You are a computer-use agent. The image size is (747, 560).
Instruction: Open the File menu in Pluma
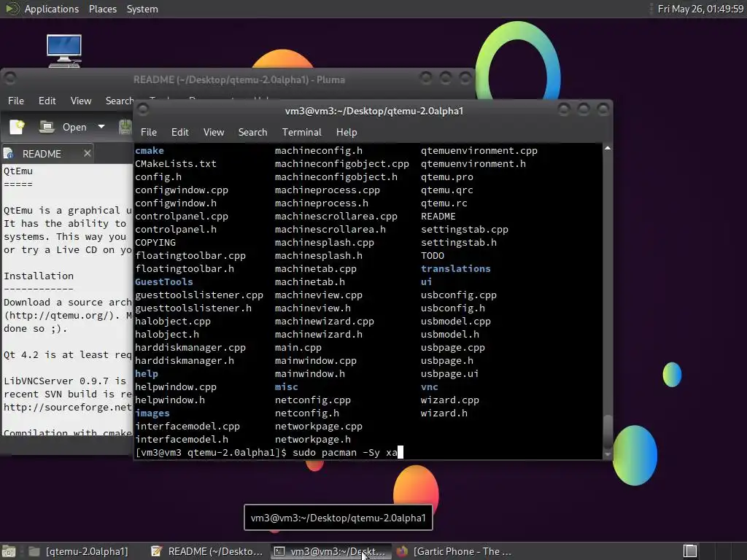(16, 101)
